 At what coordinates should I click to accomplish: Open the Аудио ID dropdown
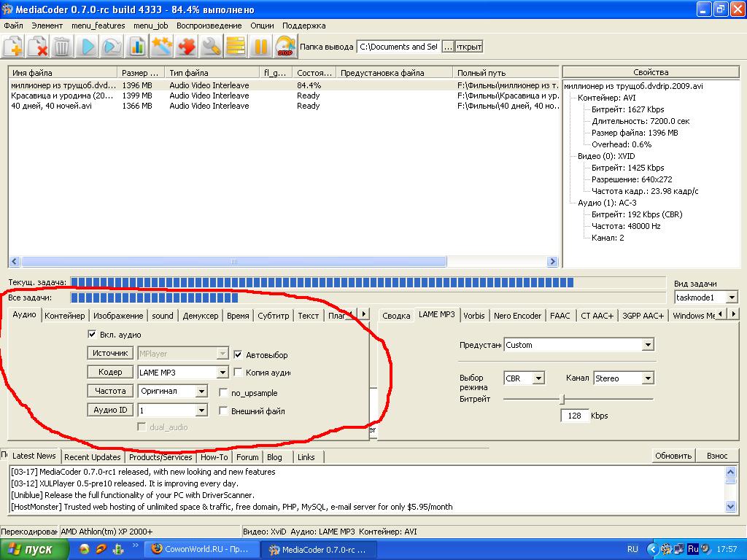(x=201, y=410)
